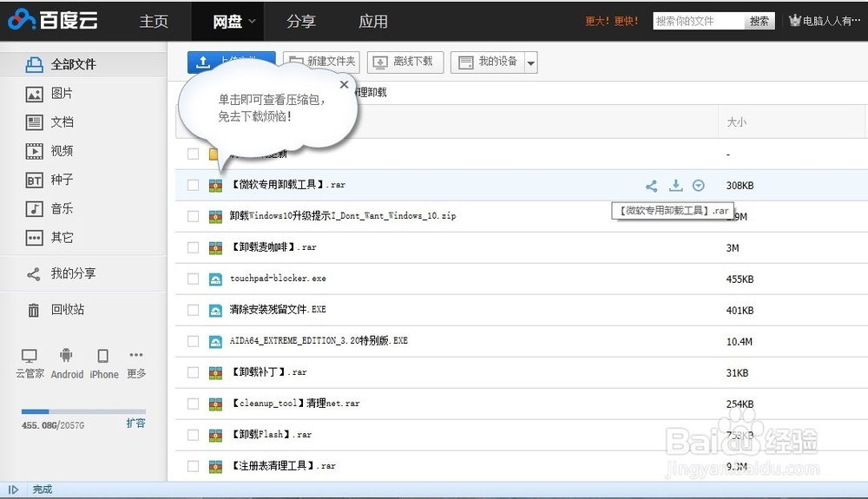Expand the 我的设备 dropdown arrow
The width and height of the screenshot is (868, 499).
[x=531, y=62]
